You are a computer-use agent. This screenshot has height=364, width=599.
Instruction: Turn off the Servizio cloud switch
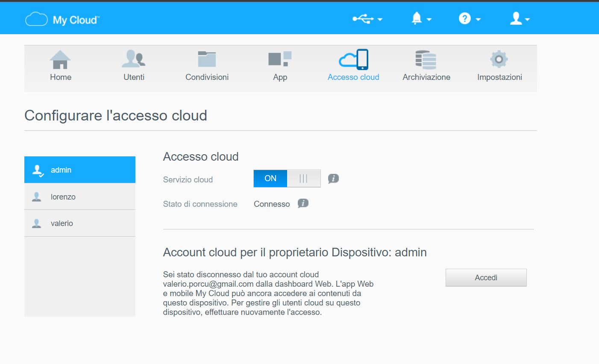[x=287, y=179]
